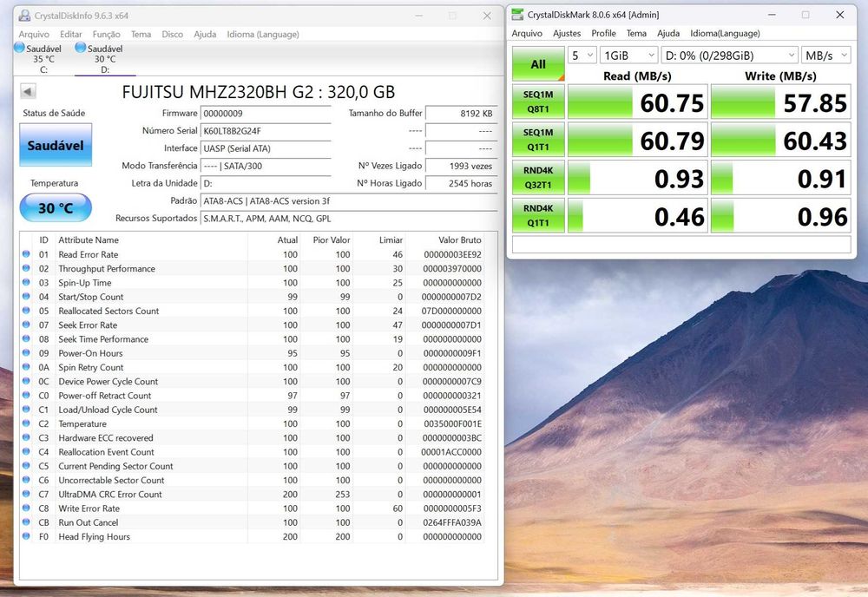The width and height of the screenshot is (868, 597).
Task: Open Função menu in CrystalDiskInfo
Action: coord(106,35)
